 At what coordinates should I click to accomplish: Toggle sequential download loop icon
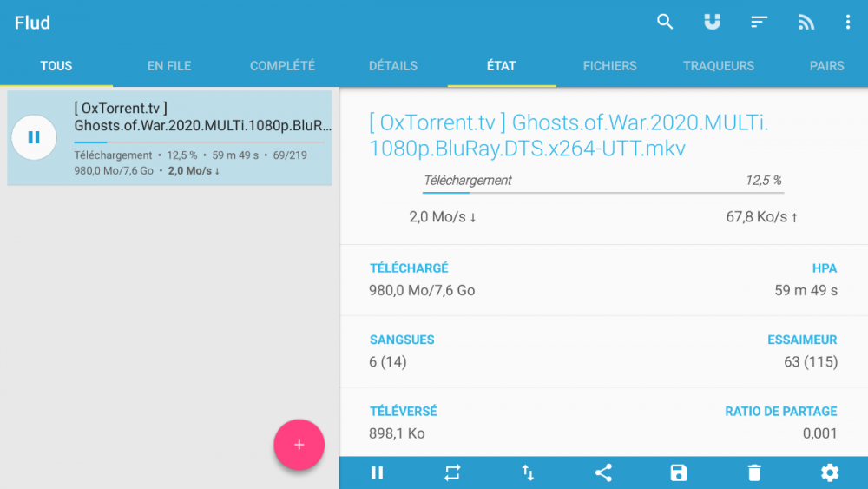452,472
